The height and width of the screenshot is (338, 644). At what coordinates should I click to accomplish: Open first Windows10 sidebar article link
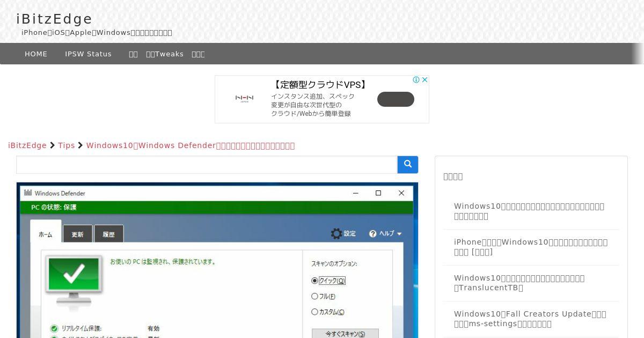(529, 211)
